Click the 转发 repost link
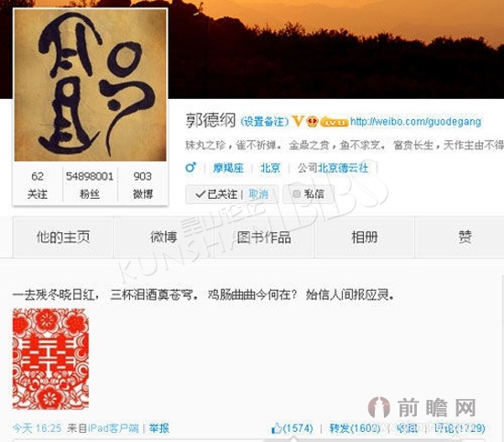Screen dimensions: 504x442 tap(355, 428)
